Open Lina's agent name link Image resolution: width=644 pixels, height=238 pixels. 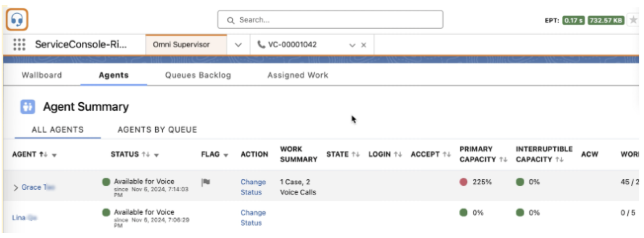point(19,217)
